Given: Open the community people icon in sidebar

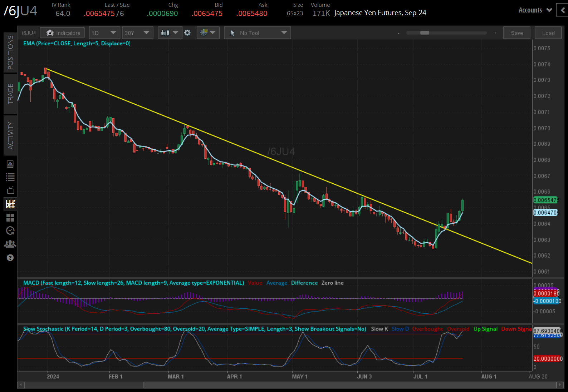Looking at the screenshot, I should click(10, 244).
